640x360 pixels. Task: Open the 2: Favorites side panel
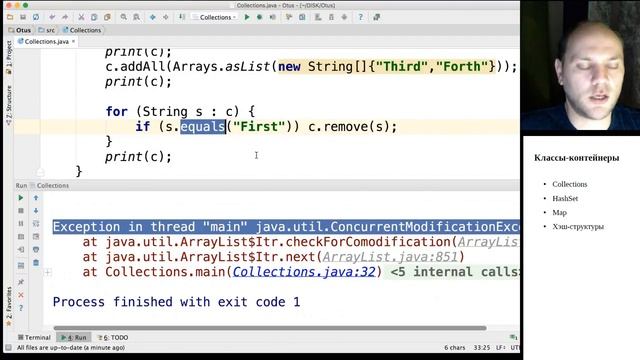pyautogui.click(x=9, y=306)
